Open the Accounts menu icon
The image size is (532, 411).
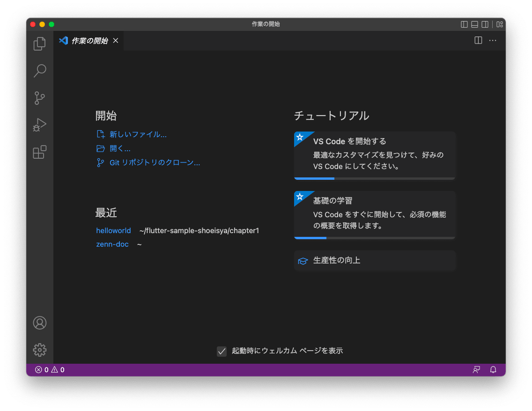(40, 323)
